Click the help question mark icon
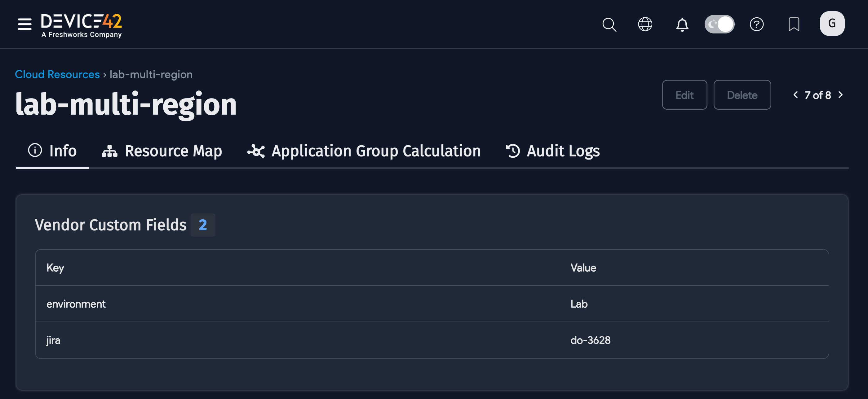The width and height of the screenshot is (868, 399). 756,24
